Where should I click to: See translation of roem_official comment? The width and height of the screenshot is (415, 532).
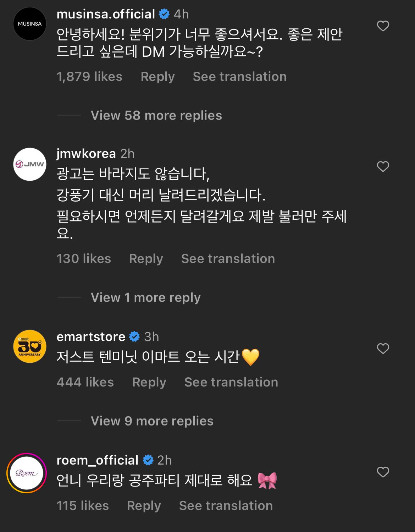click(226, 506)
